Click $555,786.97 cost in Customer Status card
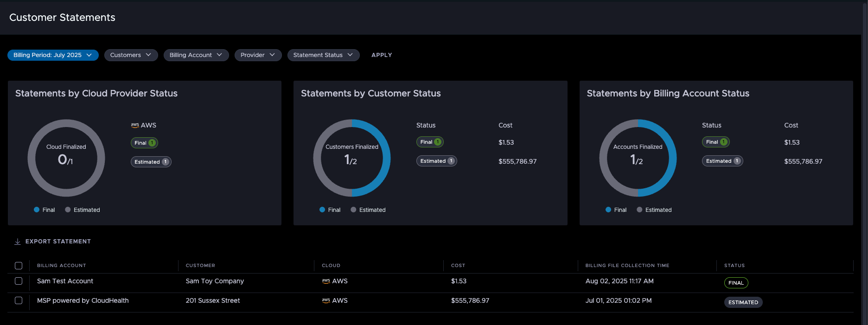 (517, 161)
